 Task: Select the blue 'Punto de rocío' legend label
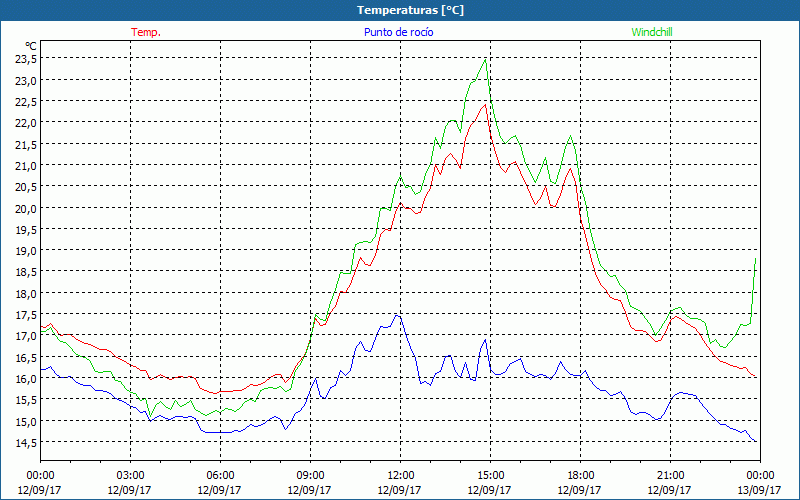pos(398,32)
